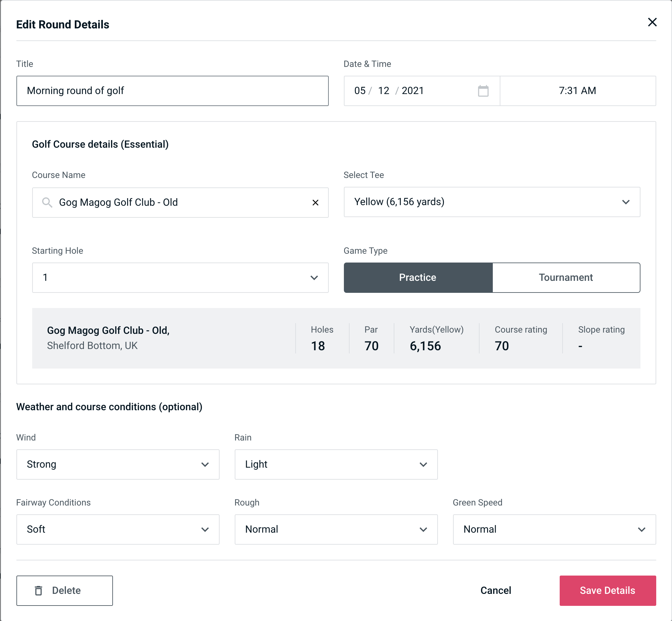Click the Cancel menu action

tap(495, 590)
